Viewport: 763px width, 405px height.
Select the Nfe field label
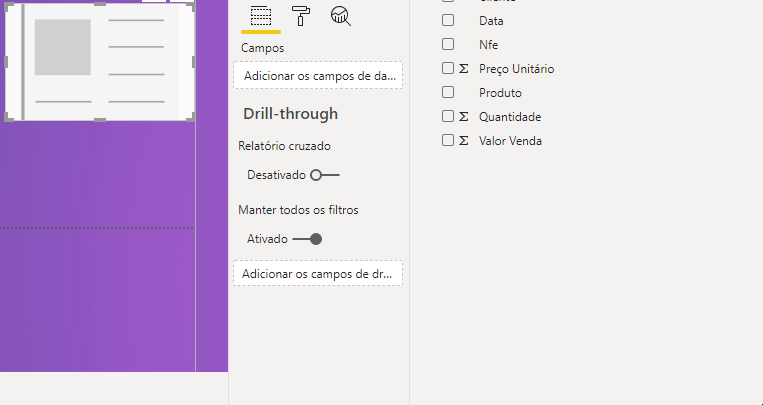[x=488, y=44]
